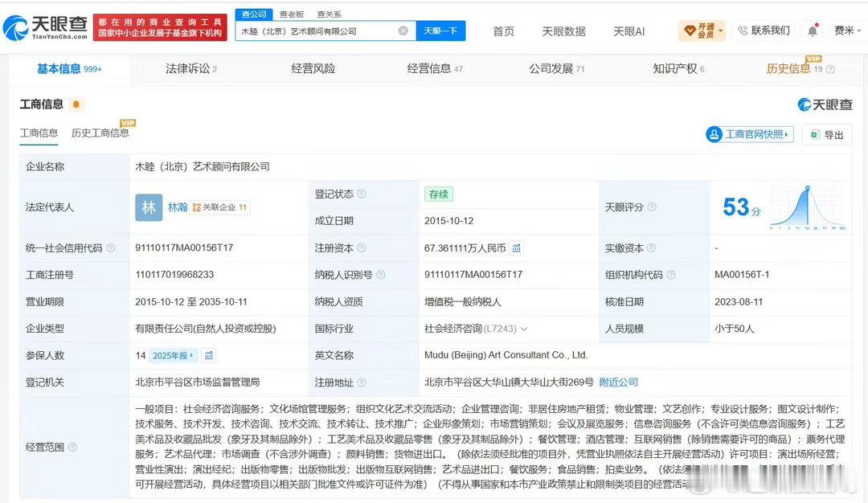The width and height of the screenshot is (868, 503).
Task: Click help icon next to 组织机构代码
Action: pyautogui.click(x=671, y=275)
